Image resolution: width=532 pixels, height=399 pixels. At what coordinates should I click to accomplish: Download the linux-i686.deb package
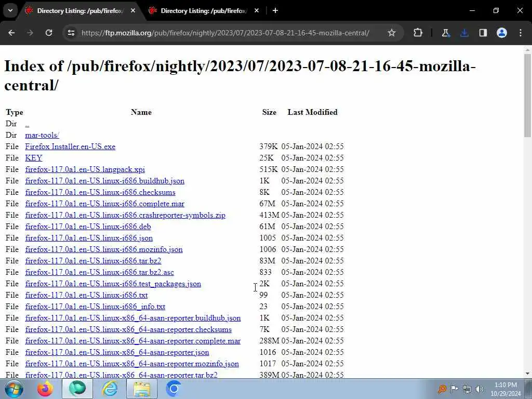pyautogui.click(x=88, y=227)
